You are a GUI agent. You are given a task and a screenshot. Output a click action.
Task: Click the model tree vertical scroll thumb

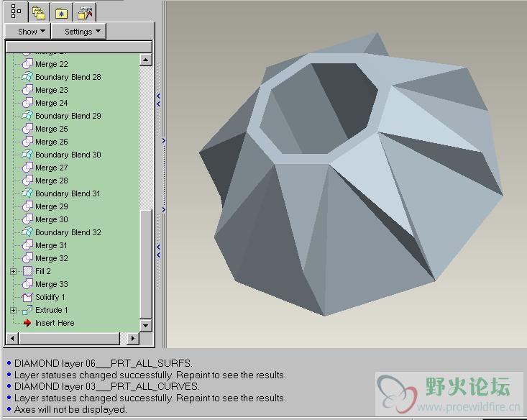point(145,264)
